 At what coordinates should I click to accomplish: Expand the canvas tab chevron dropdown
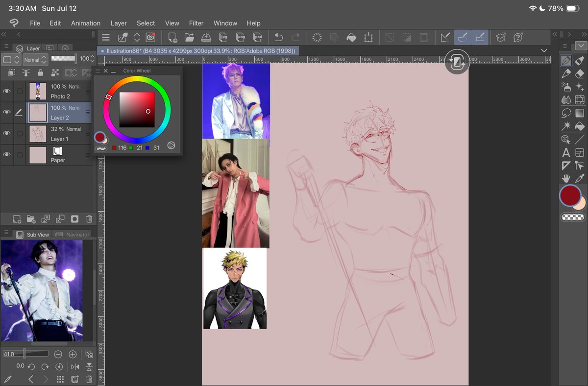[544, 50]
